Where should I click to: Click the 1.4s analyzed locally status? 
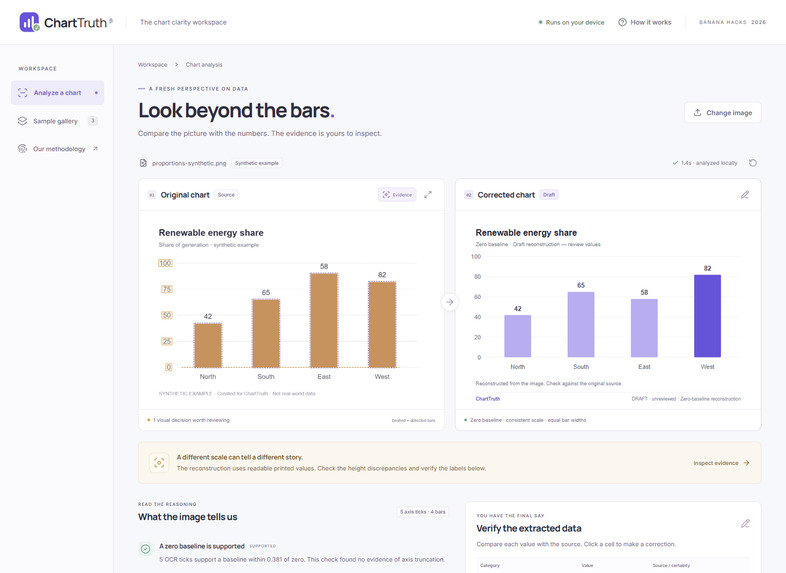[705, 163]
